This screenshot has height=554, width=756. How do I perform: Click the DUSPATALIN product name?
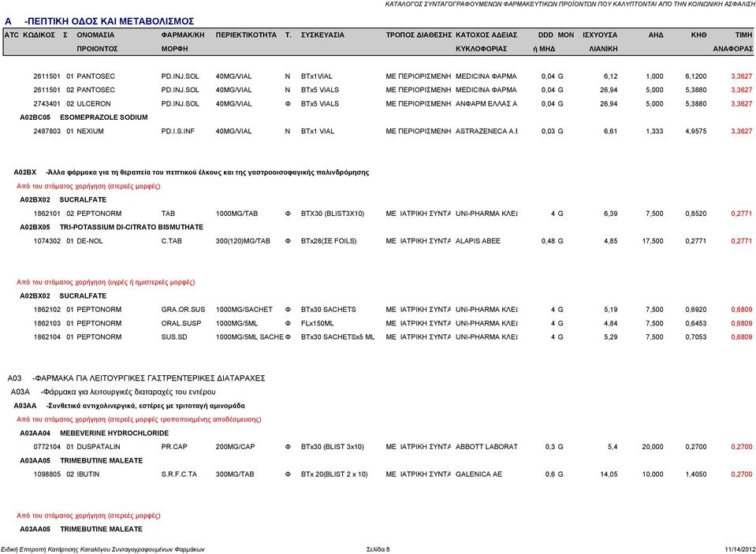point(99,447)
